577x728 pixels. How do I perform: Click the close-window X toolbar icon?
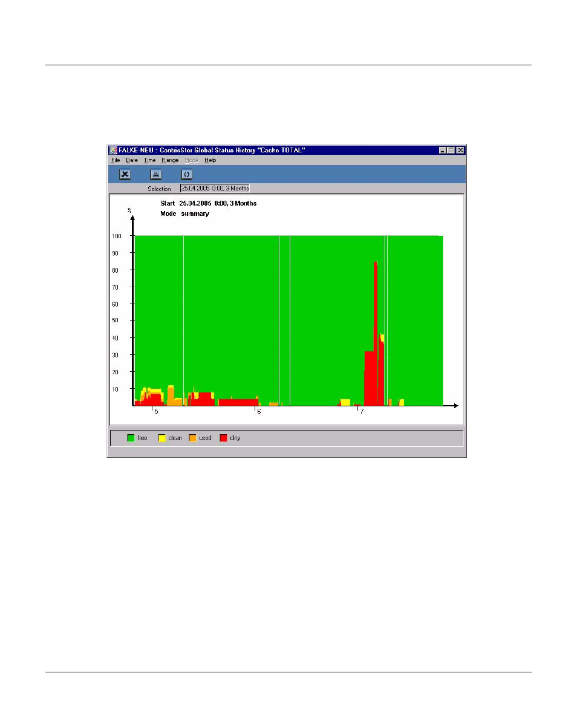[x=125, y=175]
